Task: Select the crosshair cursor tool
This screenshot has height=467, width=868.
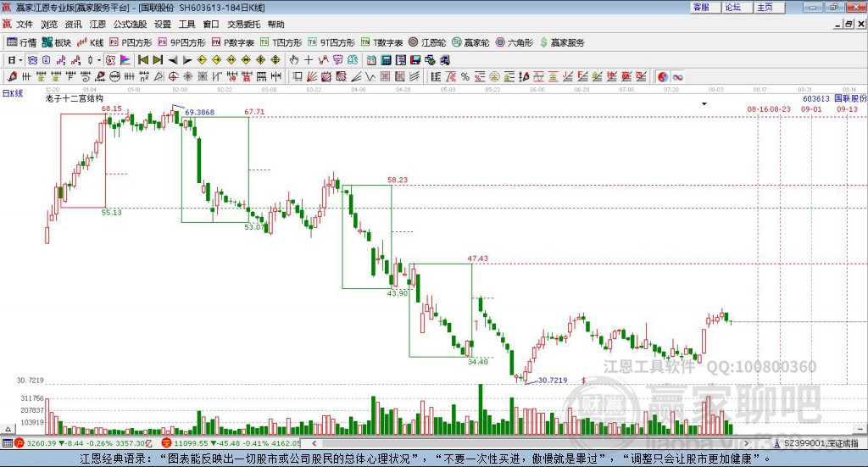Action: (309, 60)
